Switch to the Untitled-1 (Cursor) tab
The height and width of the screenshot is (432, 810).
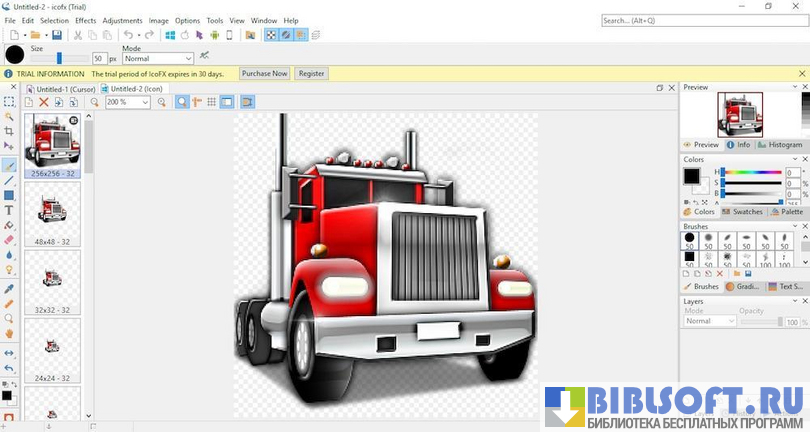click(x=64, y=89)
